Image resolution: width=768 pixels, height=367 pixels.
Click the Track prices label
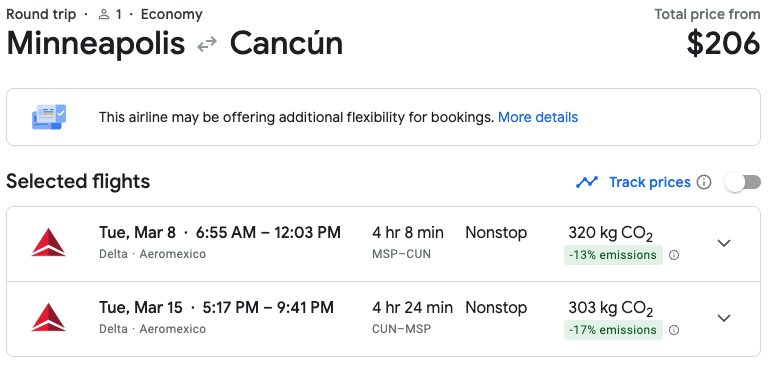click(649, 182)
